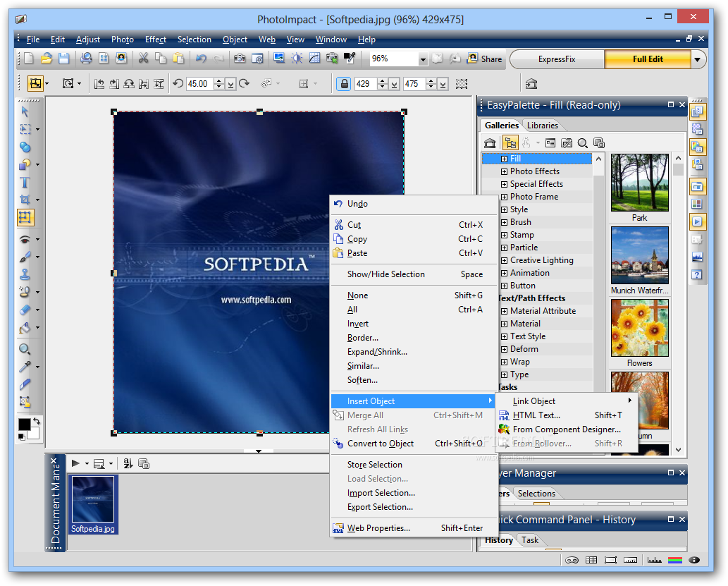Screen dimensions: 728x586
Task: Choose Store Selection in context menu
Action: point(413,465)
